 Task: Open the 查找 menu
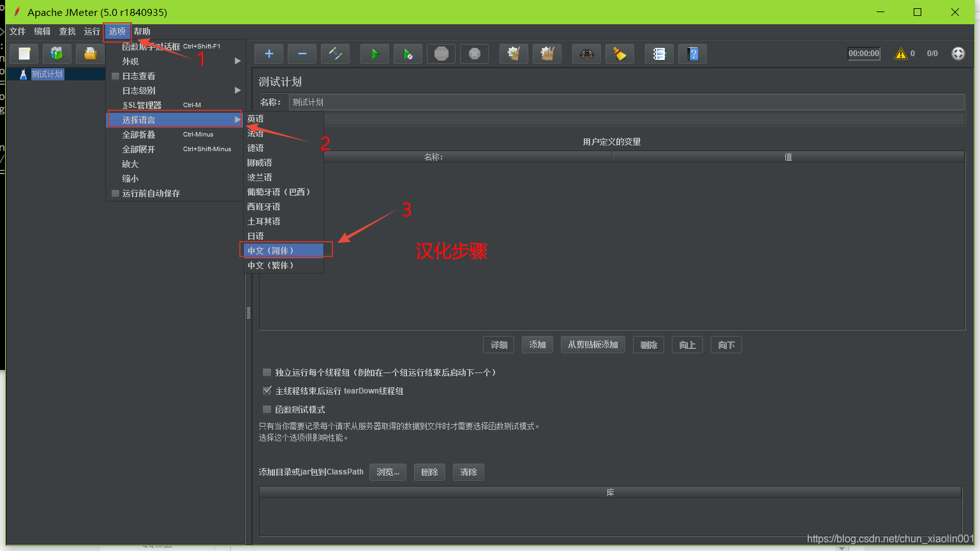click(x=67, y=31)
